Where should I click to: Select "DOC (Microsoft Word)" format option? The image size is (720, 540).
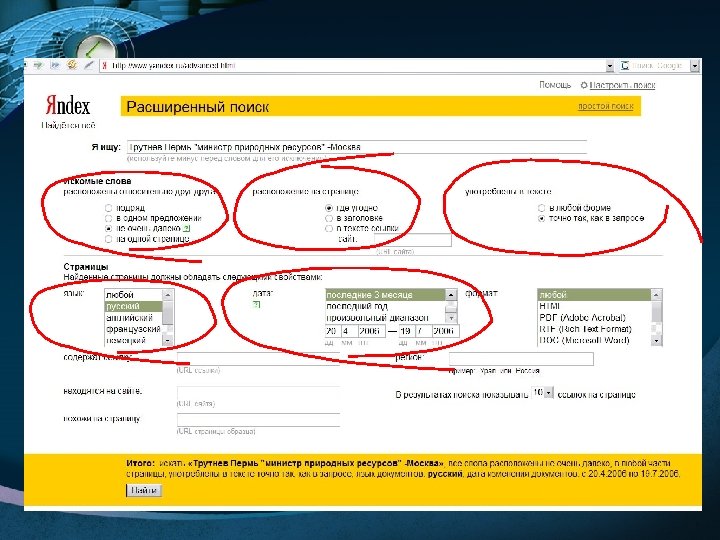[x=595, y=341]
